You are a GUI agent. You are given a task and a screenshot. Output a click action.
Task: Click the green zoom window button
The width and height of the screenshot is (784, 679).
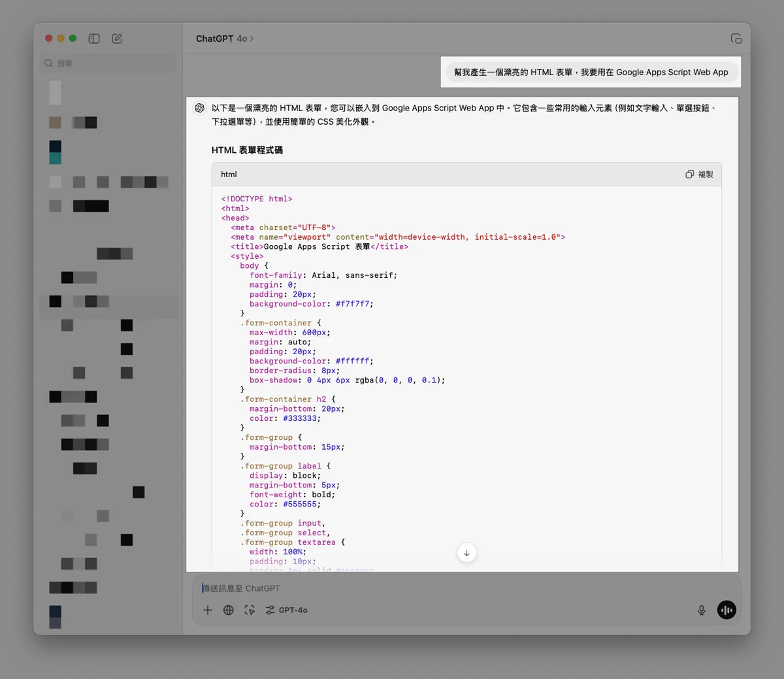click(x=73, y=39)
